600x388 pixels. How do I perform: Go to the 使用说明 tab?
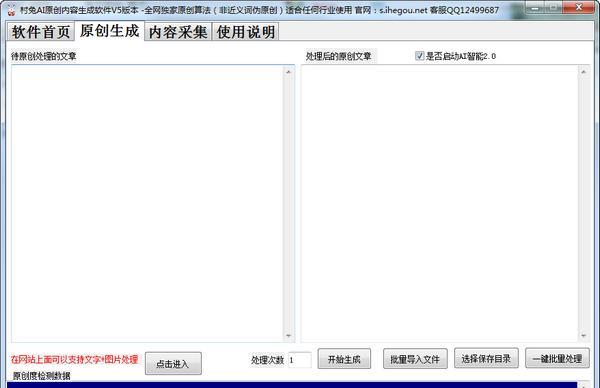coord(246,32)
